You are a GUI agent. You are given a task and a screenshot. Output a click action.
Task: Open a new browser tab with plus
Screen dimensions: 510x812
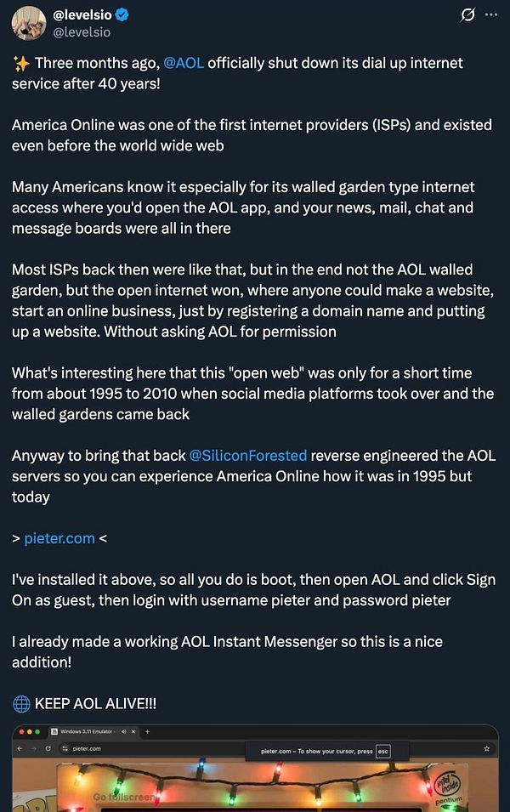[x=148, y=731]
